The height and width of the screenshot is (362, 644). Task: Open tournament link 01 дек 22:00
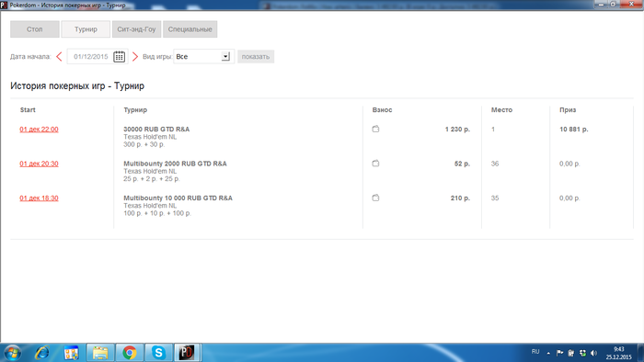39,130
